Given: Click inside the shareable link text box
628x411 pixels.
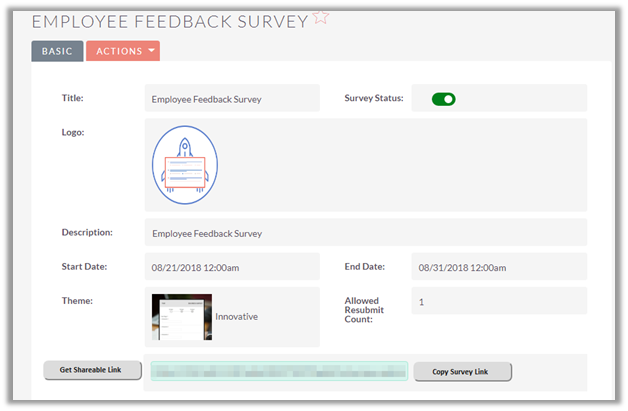Looking at the screenshot, I should click(279, 371).
